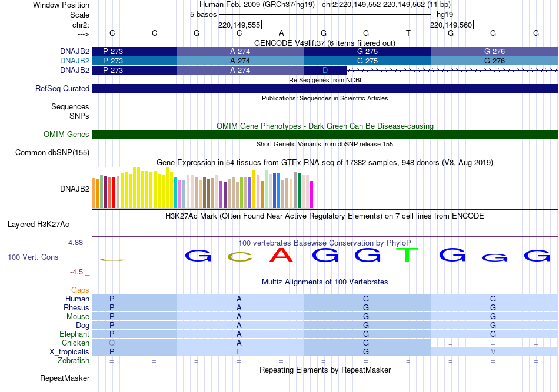Click the RefSeq genes from NCBI title
The width and height of the screenshot is (559, 392).
[x=325, y=80]
